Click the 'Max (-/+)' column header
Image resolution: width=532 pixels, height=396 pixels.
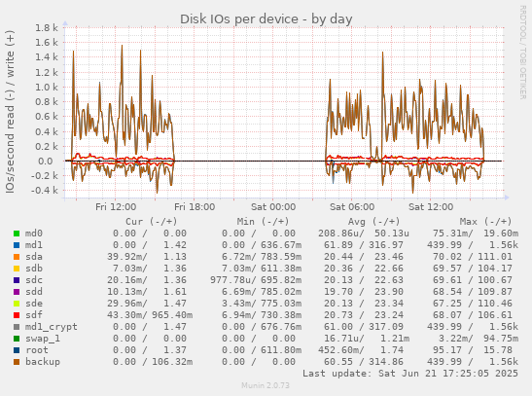point(485,222)
